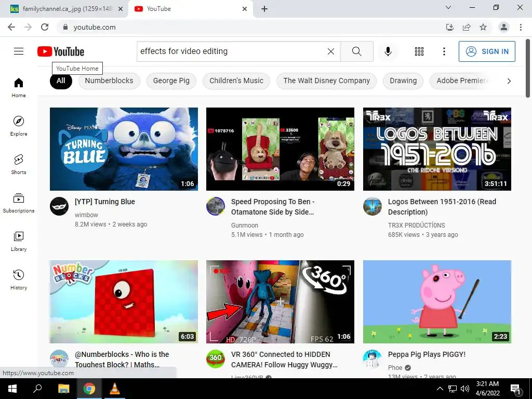Click the wimbow channel avatar
The height and width of the screenshot is (399, 532).
pyautogui.click(x=59, y=206)
